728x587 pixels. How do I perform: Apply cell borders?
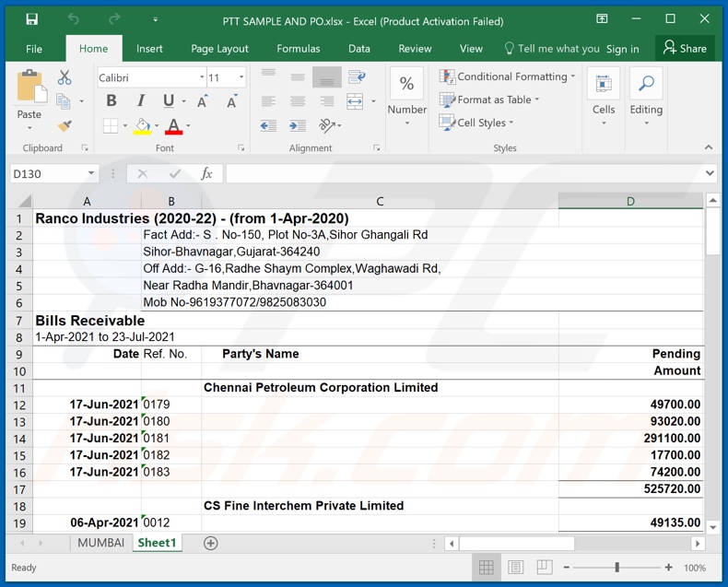pyautogui.click(x=111, y=125)
